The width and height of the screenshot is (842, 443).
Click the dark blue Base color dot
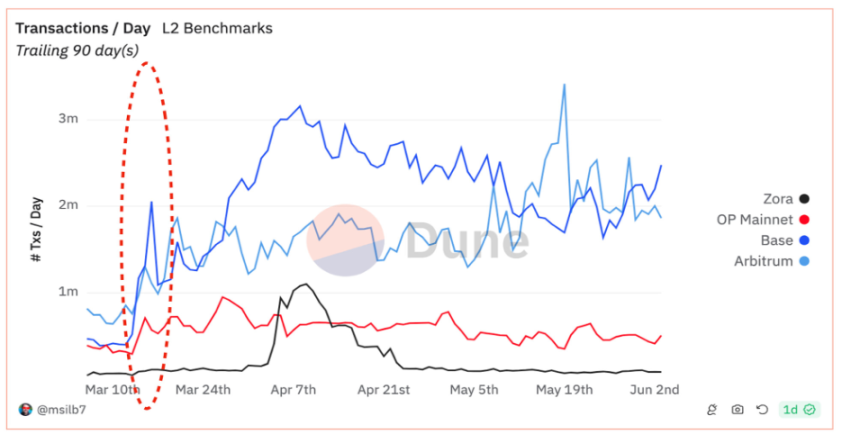click(805, 240)
